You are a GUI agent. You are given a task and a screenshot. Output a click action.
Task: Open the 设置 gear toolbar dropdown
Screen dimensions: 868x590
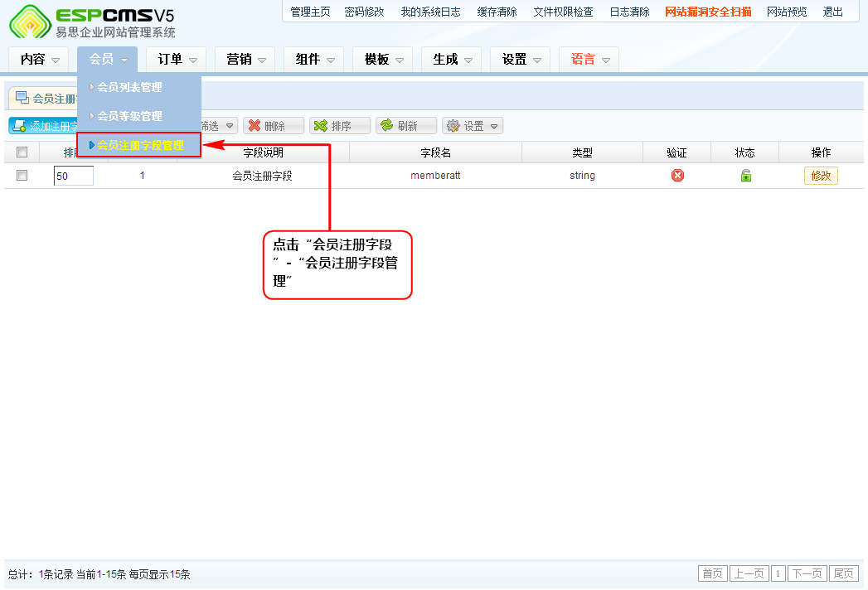(473, 126)
